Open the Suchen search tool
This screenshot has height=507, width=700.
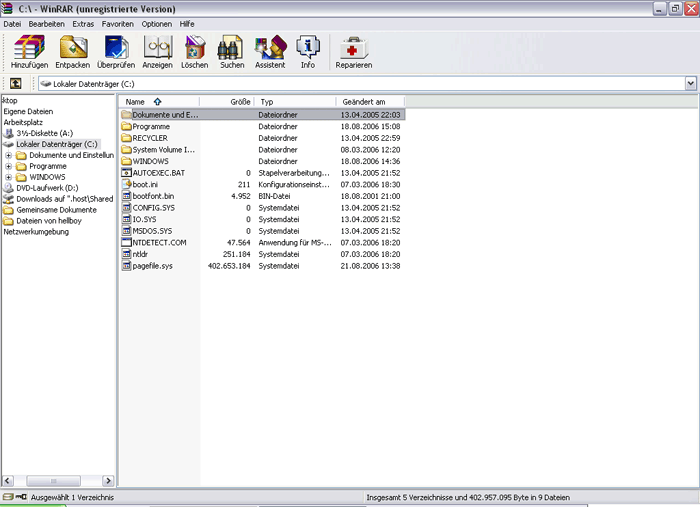(x=232, y=51)
